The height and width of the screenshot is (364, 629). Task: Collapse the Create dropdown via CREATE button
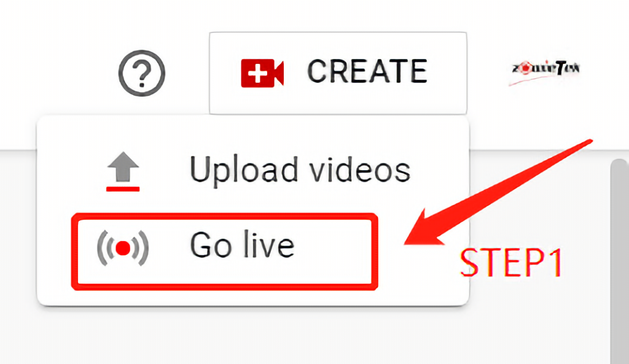tap(338, 73)
